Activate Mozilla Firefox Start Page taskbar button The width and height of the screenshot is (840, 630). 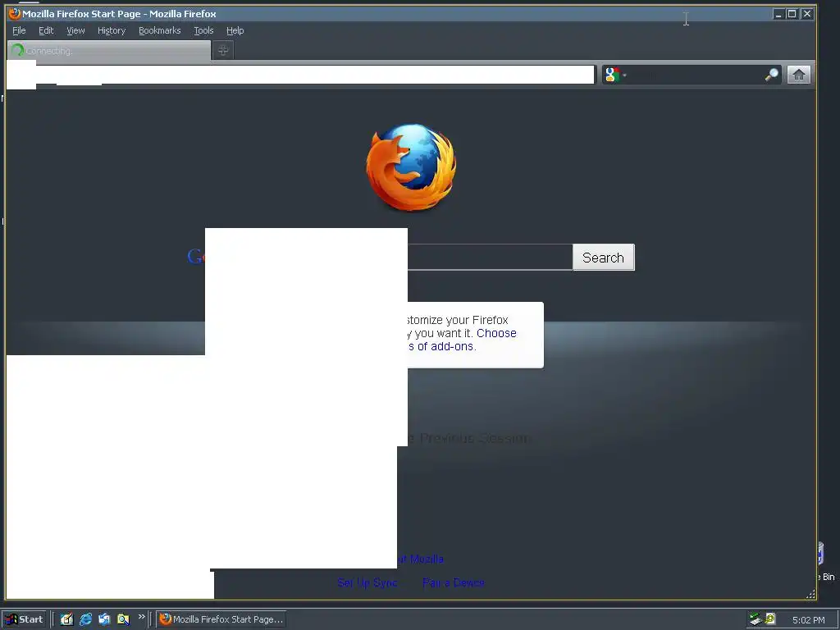pyautogui.click(x=221, y=619)
